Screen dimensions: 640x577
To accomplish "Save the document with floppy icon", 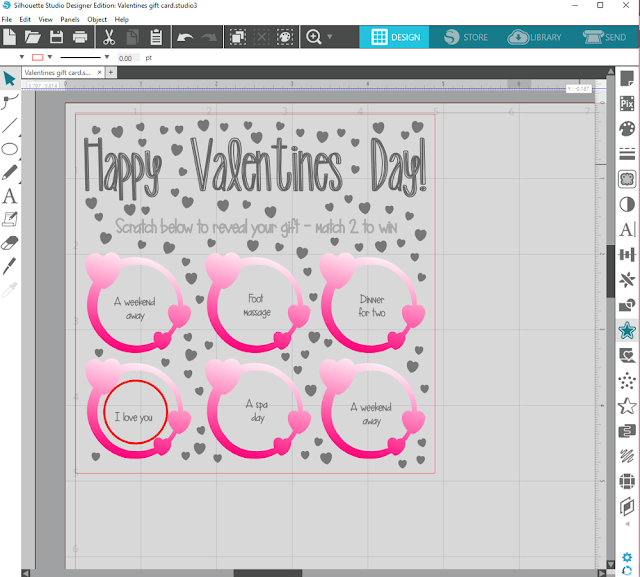I will click(x=56, y=37).
